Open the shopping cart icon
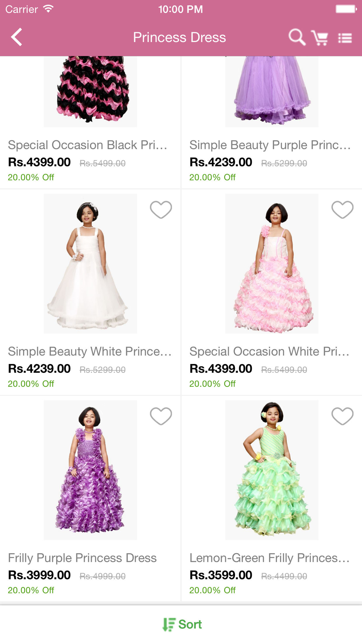362x644 pixels. click(x=320, y=38)
